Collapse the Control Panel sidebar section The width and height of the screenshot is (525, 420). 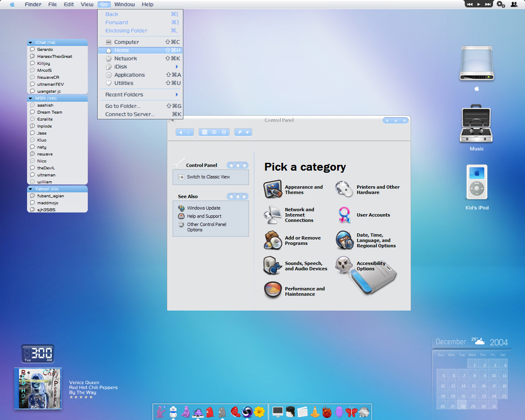click(x=237, y=165)
